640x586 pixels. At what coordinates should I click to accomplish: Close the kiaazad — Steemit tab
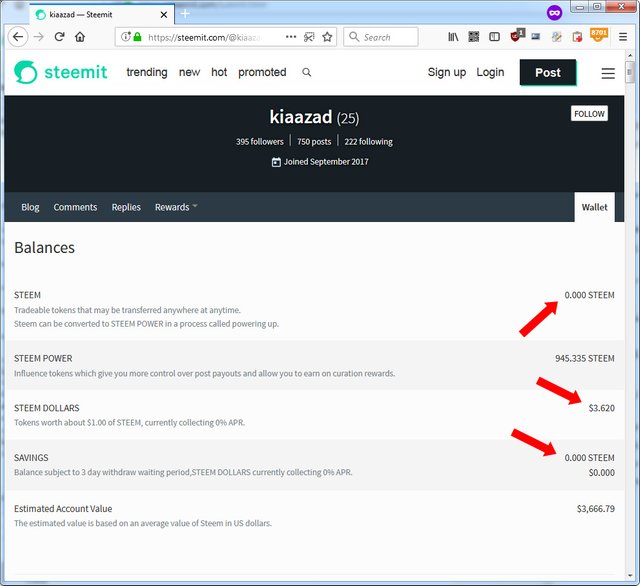164,15
